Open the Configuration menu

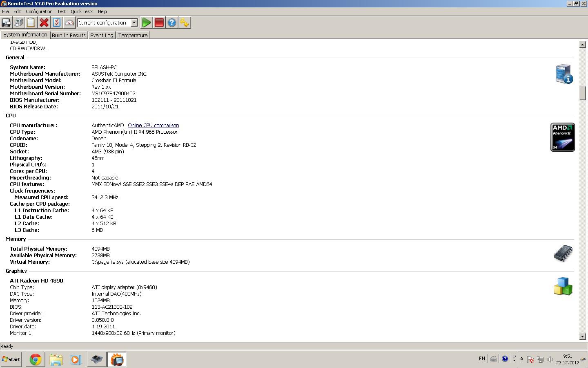pos(39,11)
